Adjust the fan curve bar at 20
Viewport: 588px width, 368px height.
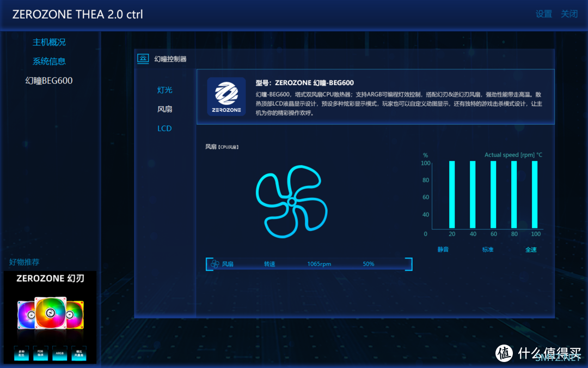point(452,195)
